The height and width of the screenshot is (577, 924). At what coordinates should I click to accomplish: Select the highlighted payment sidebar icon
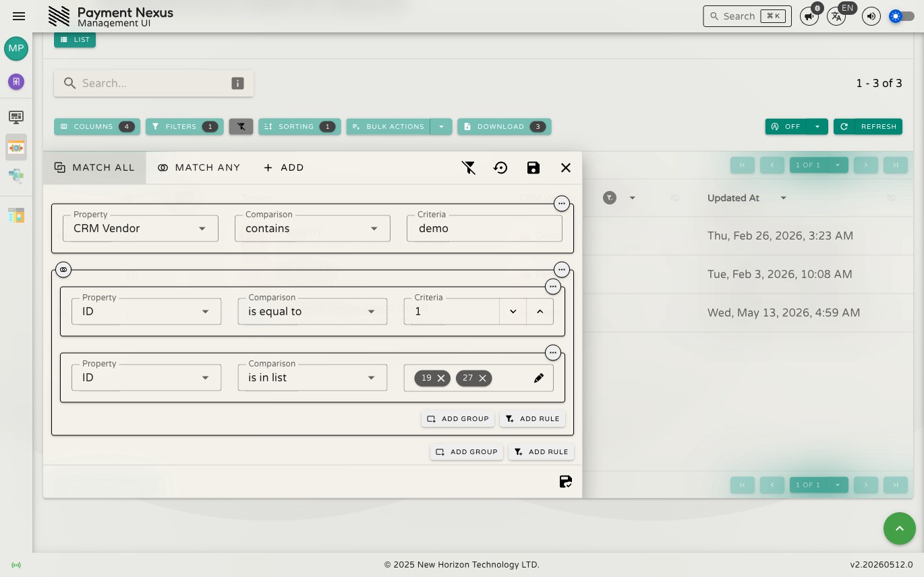coord(16,147)
